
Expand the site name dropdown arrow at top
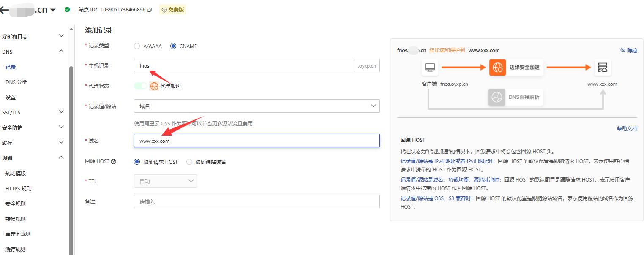tap(52, 8)
